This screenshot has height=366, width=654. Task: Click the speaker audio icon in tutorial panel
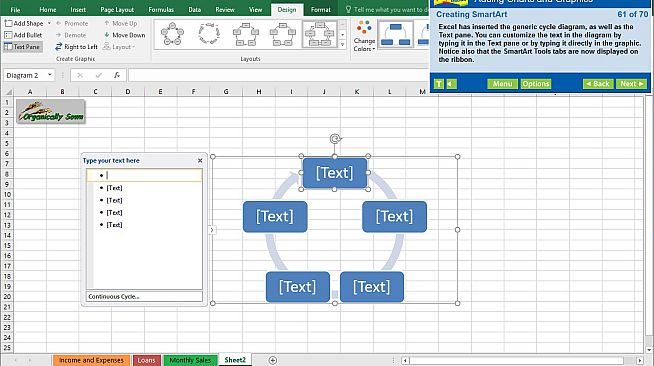click(452, 84)
